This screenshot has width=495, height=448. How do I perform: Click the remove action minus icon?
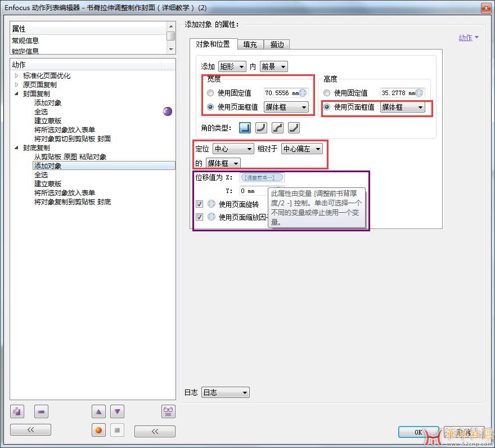tap(41, 411)
